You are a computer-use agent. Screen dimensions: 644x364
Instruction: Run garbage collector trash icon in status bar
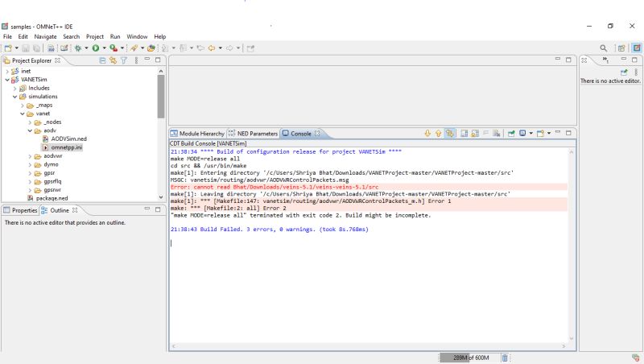[x=505, y=358]
